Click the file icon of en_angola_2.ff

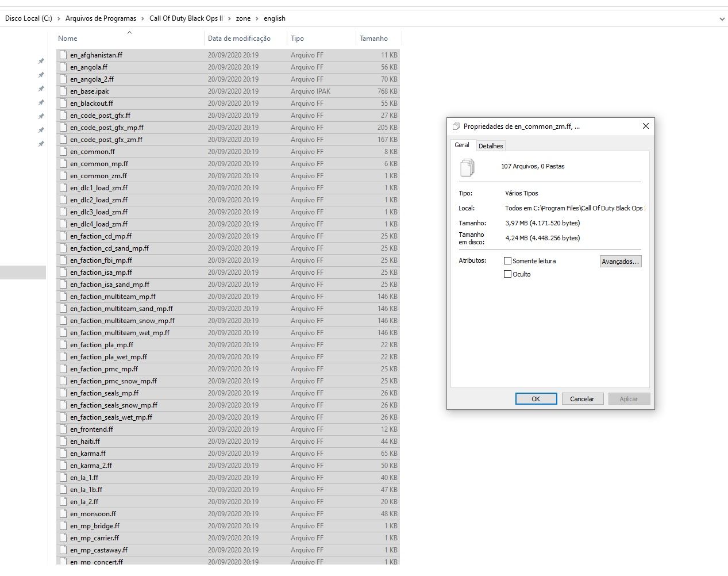tap(63, 79)
